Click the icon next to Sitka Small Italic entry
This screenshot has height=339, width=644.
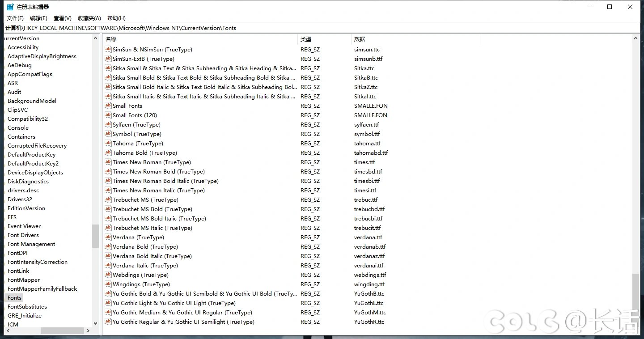click(x=108, y=96)
